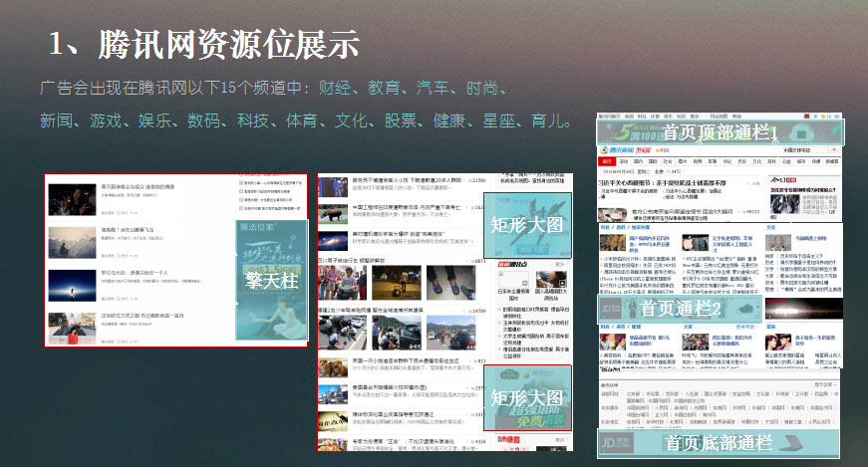Click the 首页顶部通栏1 top banner ad
This screenshot has width=868, height=467.
(721, 131)
